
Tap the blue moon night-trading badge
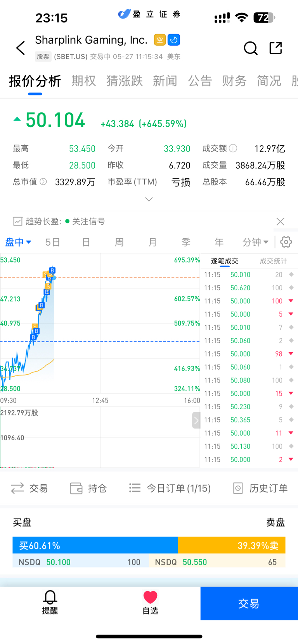tap(174, 40)
